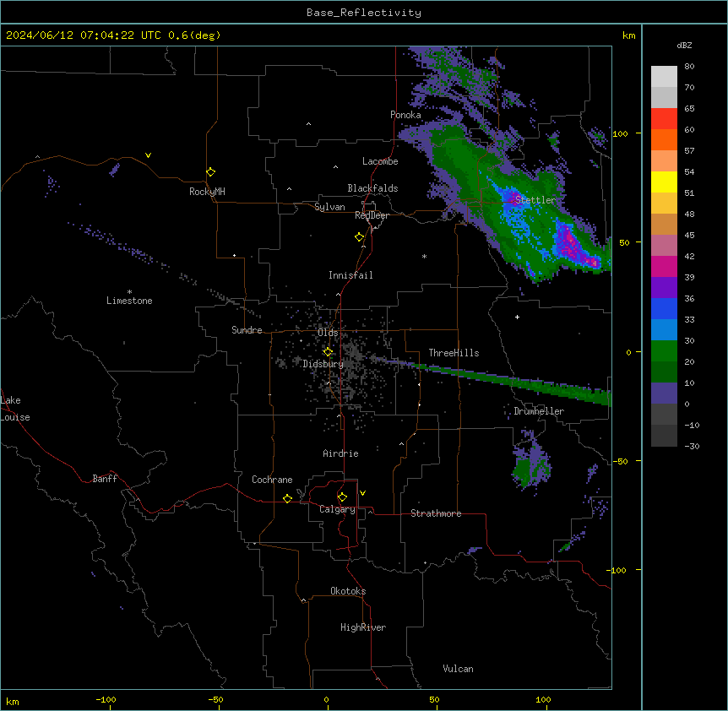The width and height of the screenshot is (728, 711).
Task: Click the yellow v marker right of Calgary diamond
Action: (x=362, y=493)
